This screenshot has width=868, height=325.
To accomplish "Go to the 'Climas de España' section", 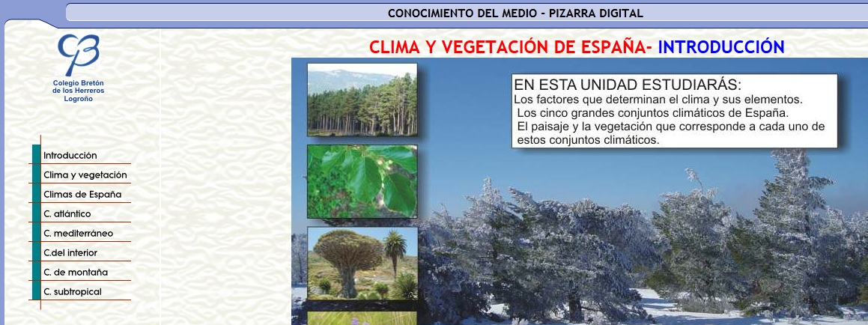I will click(82, 195).
